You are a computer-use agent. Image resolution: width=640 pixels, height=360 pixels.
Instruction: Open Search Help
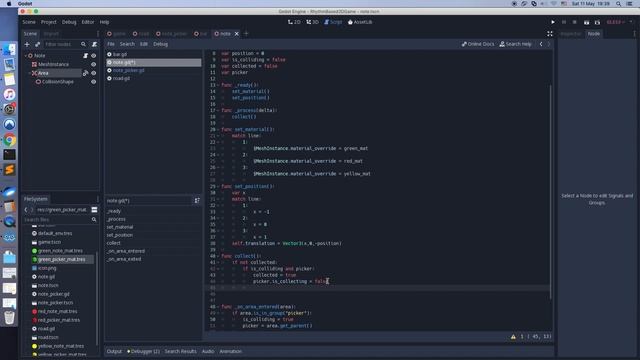[x=516, y=44]
